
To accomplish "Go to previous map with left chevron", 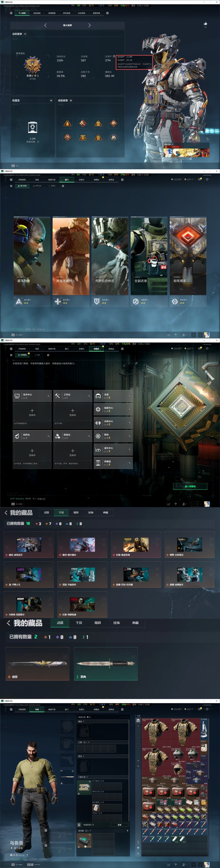I will (x=45, y=25).
